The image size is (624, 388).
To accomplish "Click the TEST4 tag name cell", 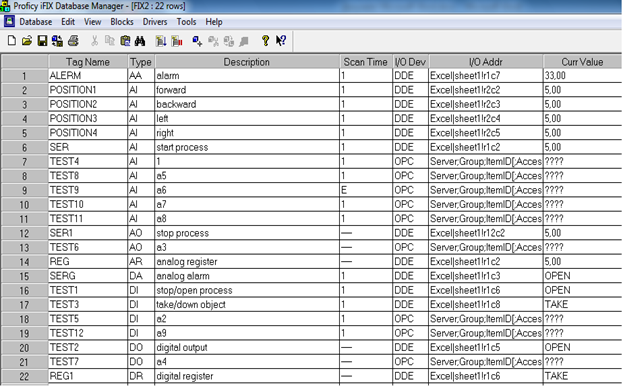I will pyautogui.click(x=88, y=162).
